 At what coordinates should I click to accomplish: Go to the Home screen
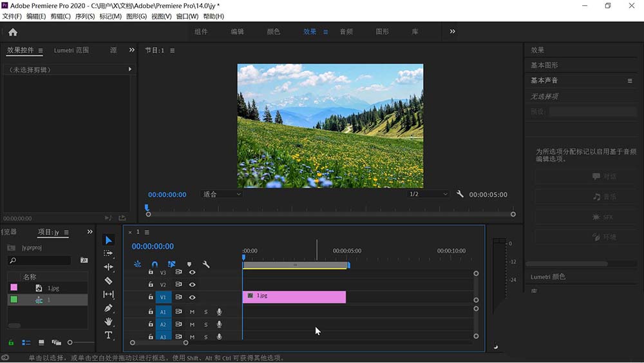pos(13,32)
